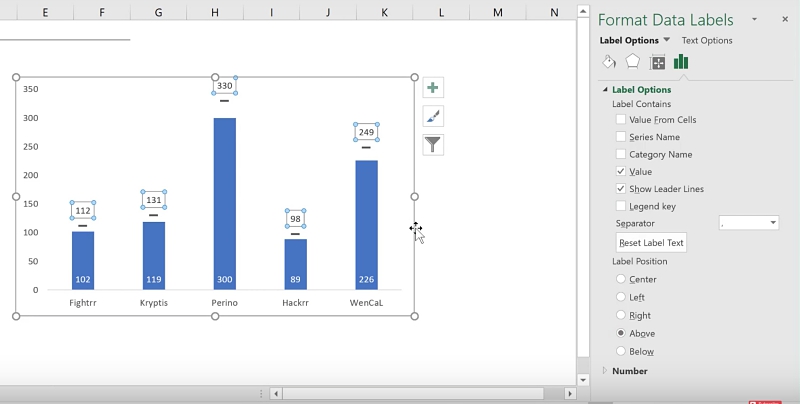Click the Chart Elements plus button
The image size is (800, 404).
tap(433, 88)
